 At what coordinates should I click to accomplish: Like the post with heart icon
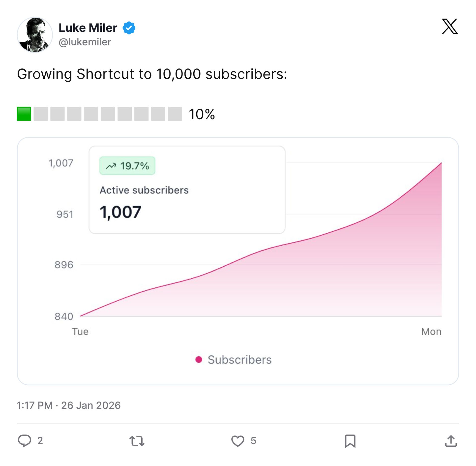(x=238, y=441)
